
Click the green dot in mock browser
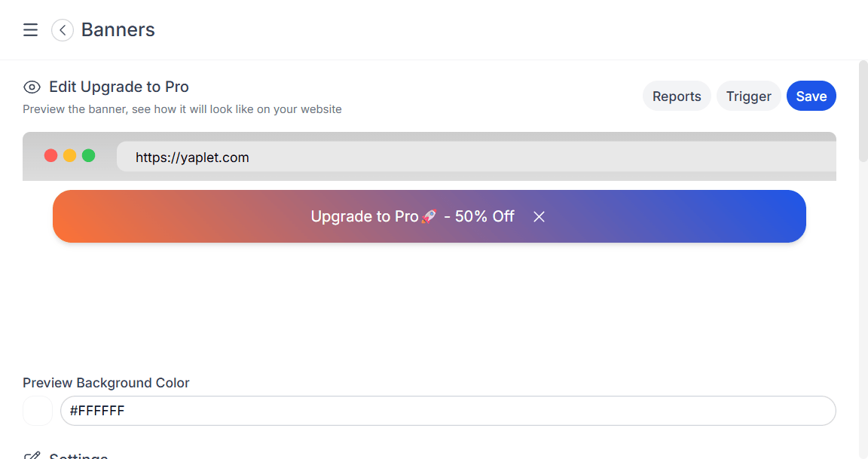tap(88, 156)
